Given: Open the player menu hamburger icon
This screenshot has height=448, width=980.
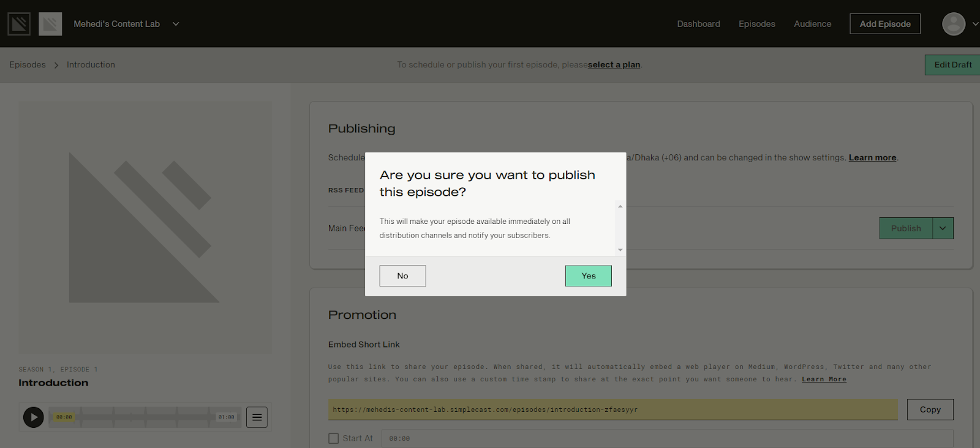Looking at the screenshot, I should (257, 417).
